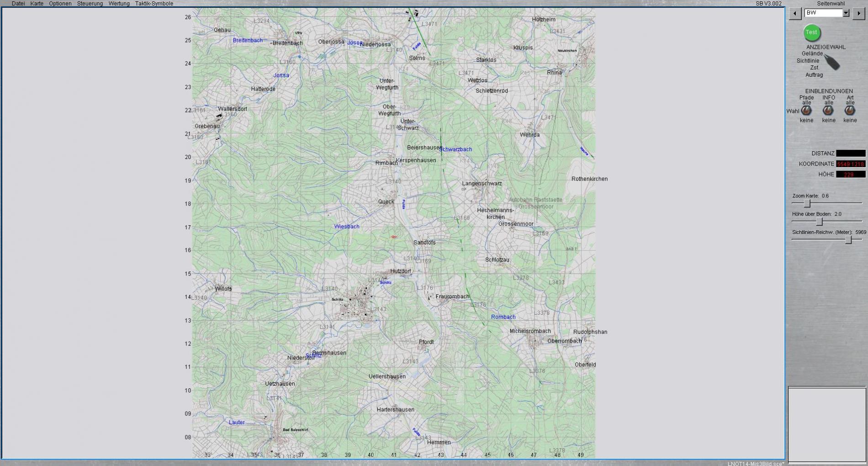Click the KOORDINATE readout field
Screen dimensions: 868x466
coord(851,164)
